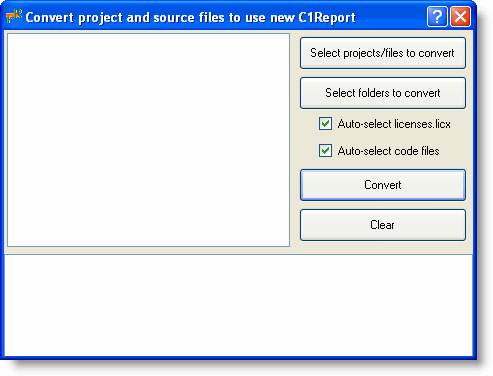Viewport: 493px width, 376px height.
Task: Click the blue left border of the window
Action: pos(2,193)
